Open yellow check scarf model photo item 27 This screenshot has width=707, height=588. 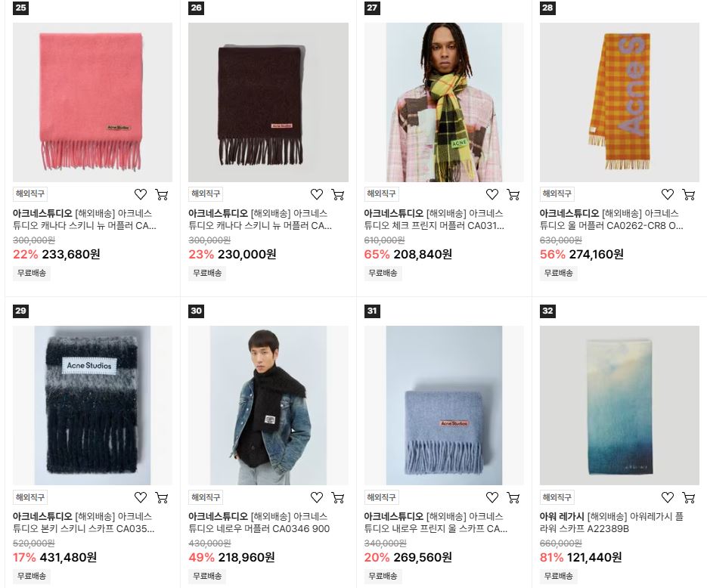click(444, 102)
